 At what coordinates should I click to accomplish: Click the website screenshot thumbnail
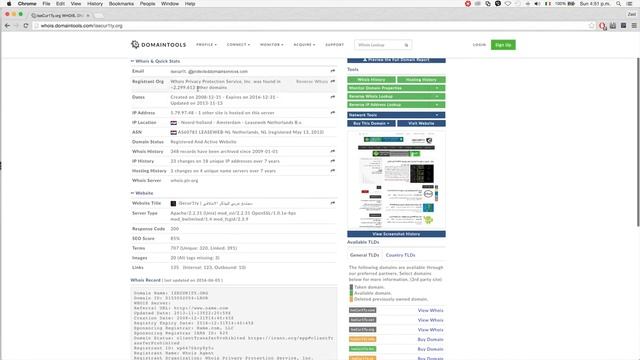[x=396, y=180]
